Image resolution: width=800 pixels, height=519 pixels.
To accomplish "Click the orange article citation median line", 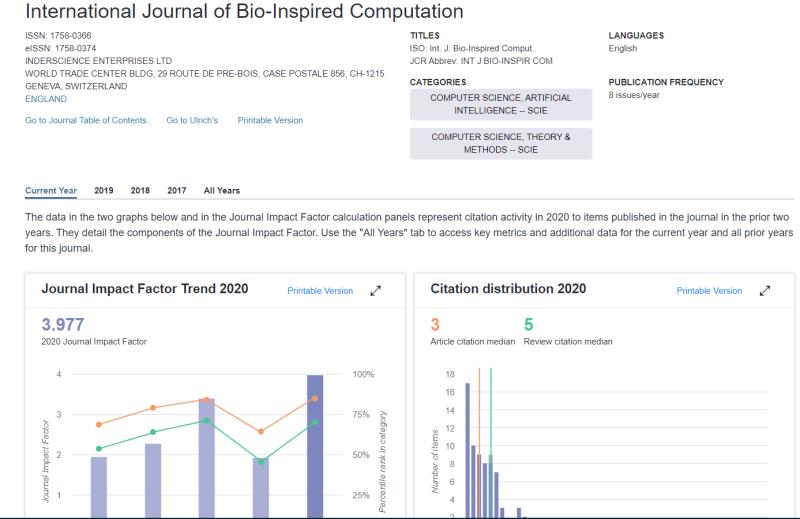I will (x=479, y=443).
